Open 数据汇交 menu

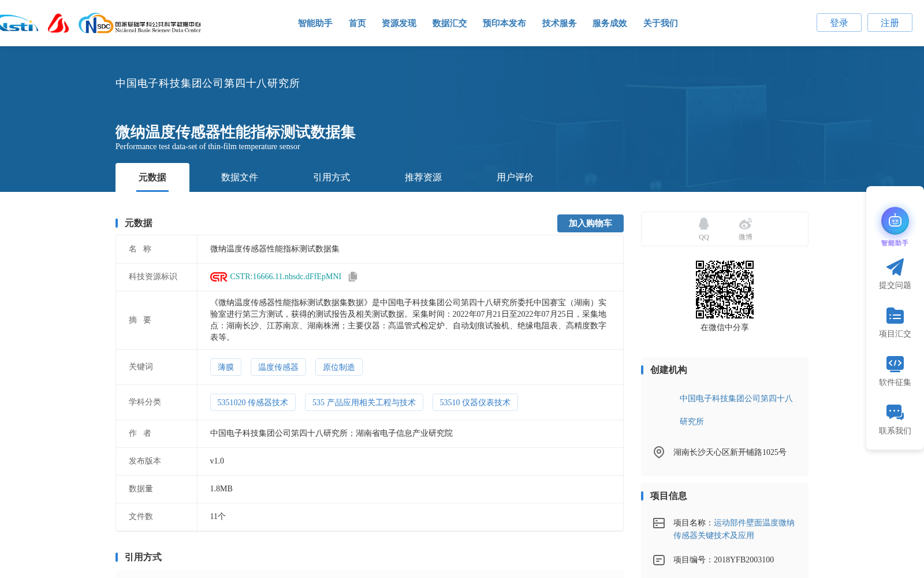click(x=450, y=23)
